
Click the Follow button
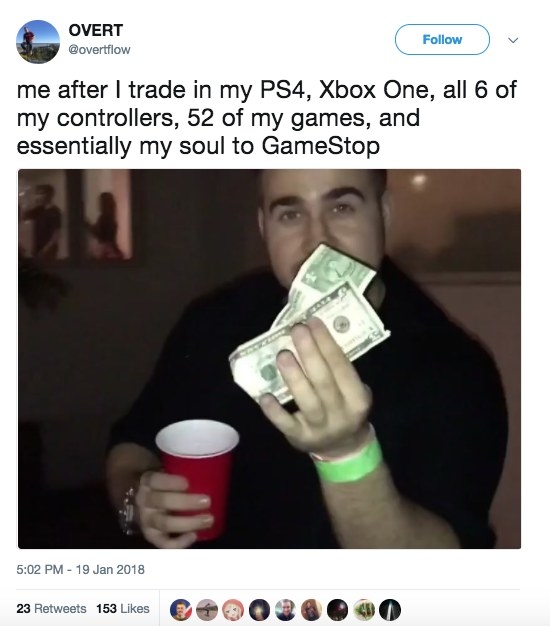point(442,40)
